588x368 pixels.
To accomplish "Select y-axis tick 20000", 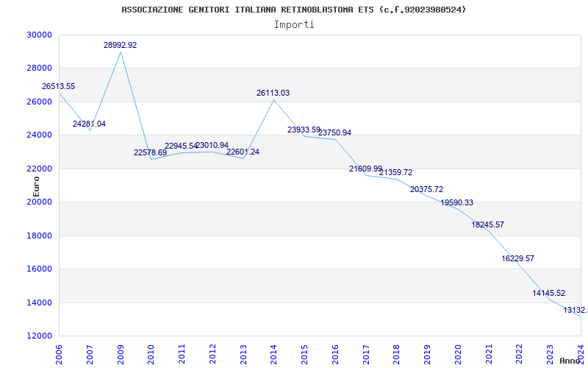I will (x=39, y=202).
